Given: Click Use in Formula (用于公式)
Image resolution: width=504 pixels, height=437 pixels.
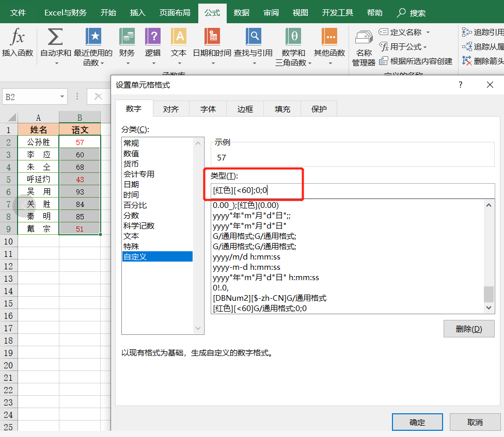Looking at the screenshot, I should pyautogui.click(x=403, y=46).
